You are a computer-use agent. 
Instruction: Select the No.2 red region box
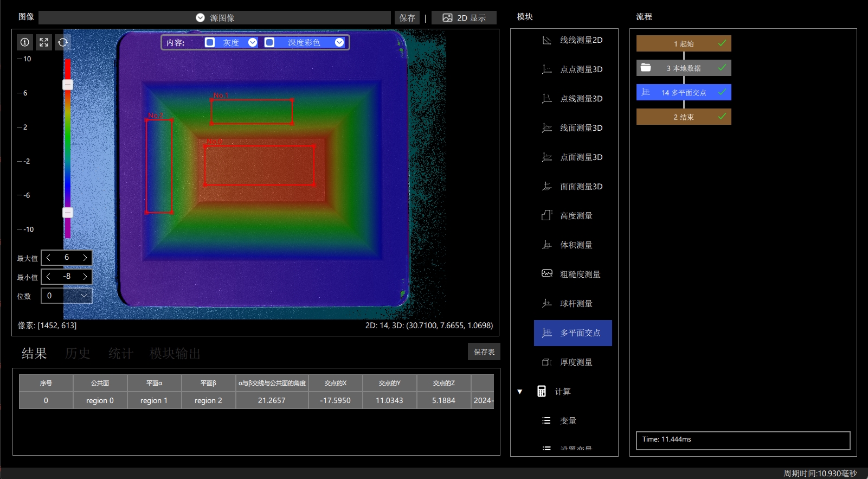(x=159, y=166)
